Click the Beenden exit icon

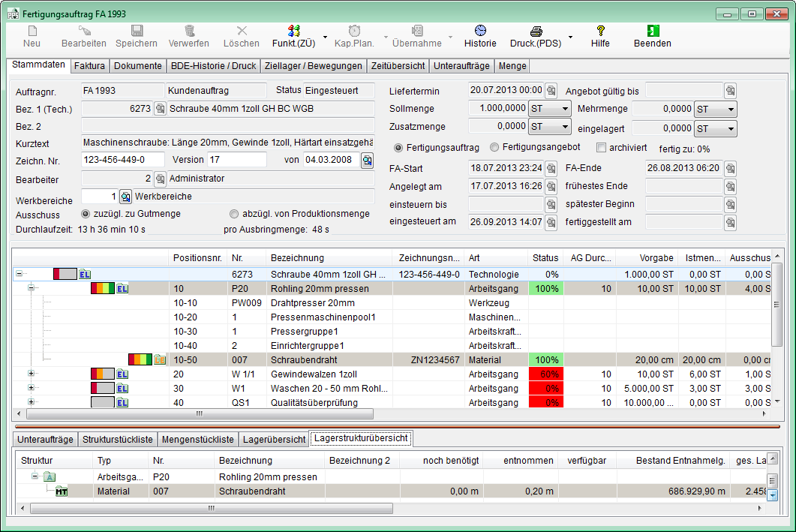[653, 31]
